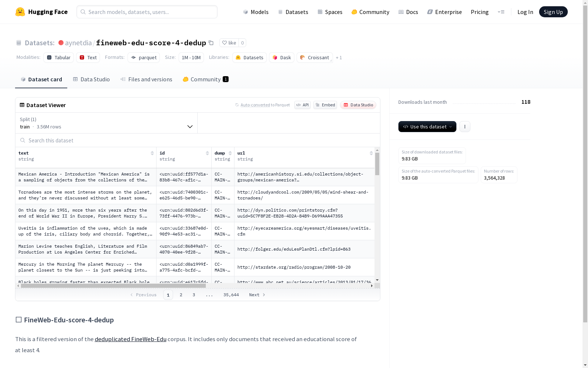Select the Tabular modality tag
The image size is (588, 368).
[59, 57]
